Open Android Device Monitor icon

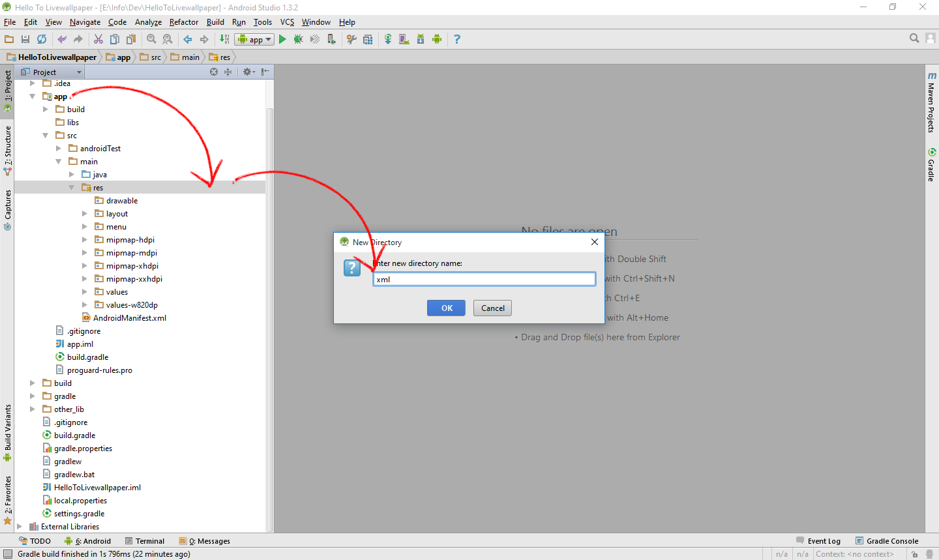(x=437, y=39)
